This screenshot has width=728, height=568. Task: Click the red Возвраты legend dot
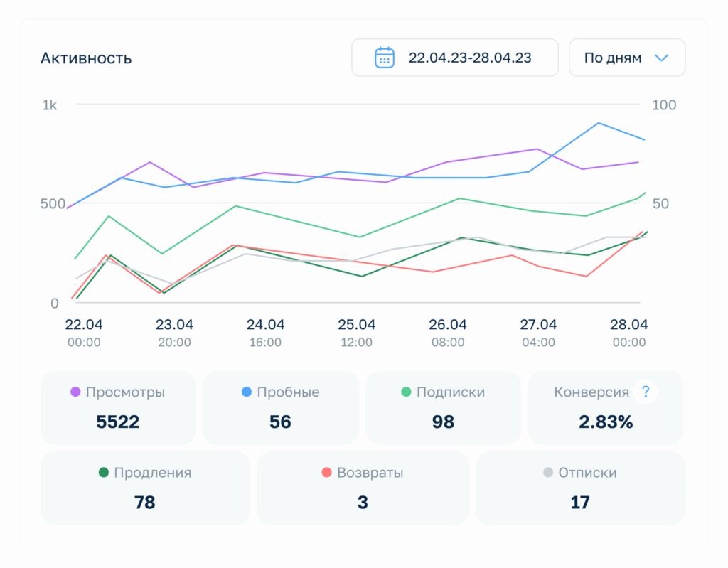tap(326, 473)
